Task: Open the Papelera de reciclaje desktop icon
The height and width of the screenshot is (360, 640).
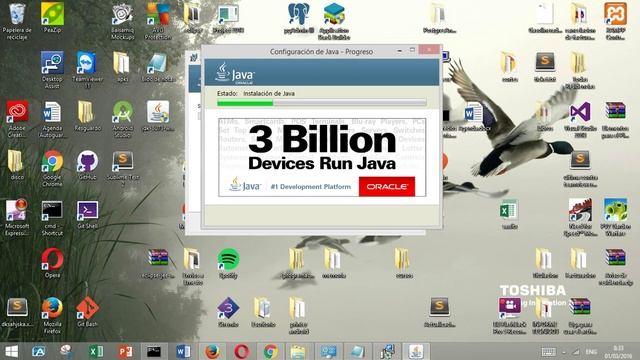Action: pos(17,20)
